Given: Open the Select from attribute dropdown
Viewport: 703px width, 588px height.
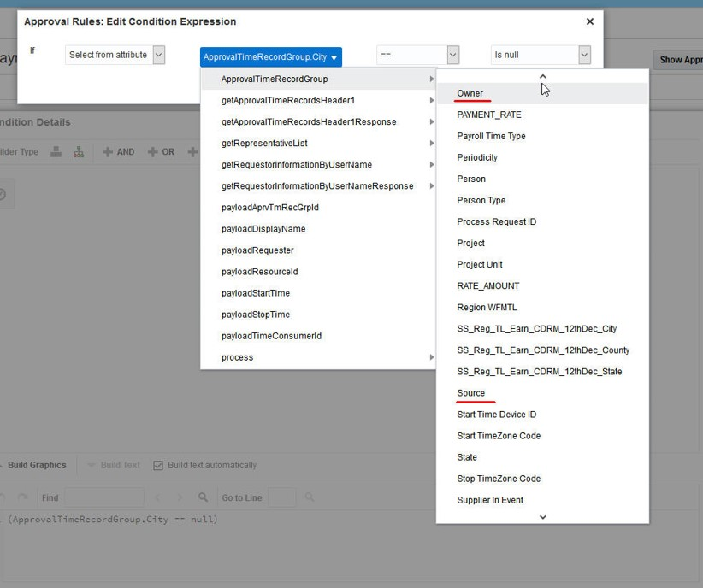Looking at the screenshot, I should 115,55.
